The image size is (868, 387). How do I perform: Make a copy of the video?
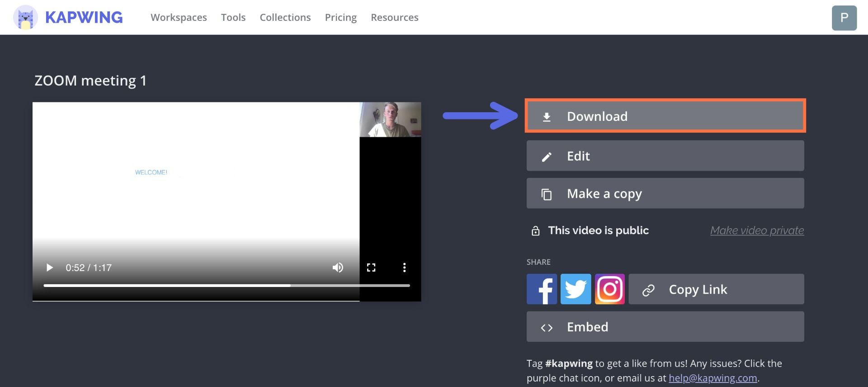pyautogui.click(x=665, y=194)
